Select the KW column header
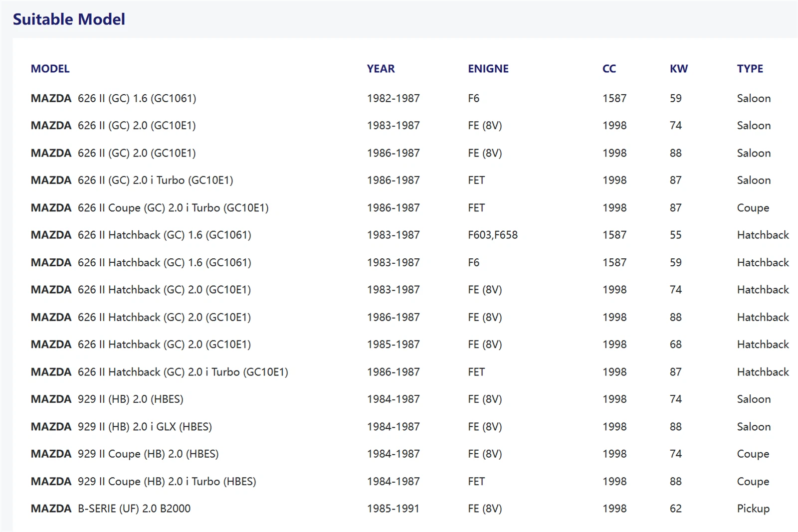This screenshot has width=798, height=532. pyautogui.click(x=678, y=69)
